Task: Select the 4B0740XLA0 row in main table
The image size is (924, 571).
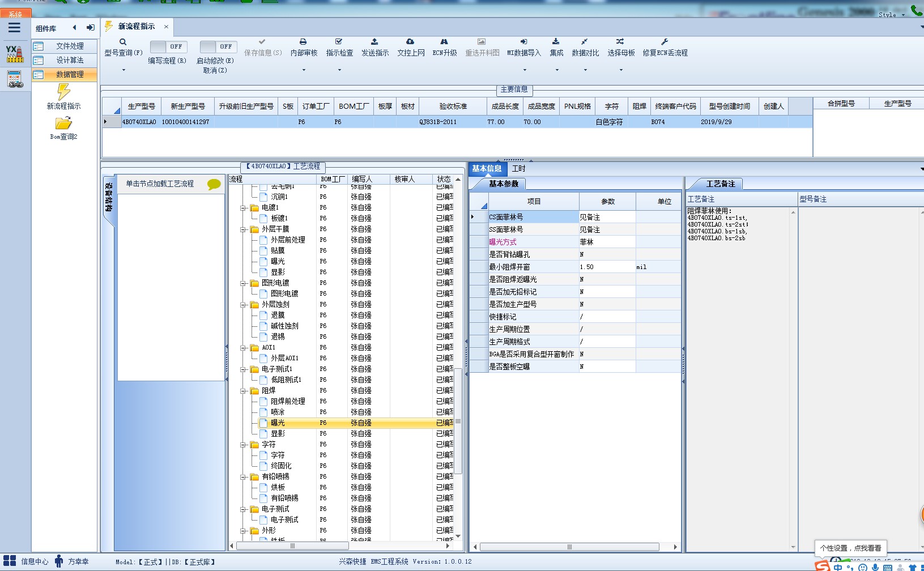Action: coord(457,122)
